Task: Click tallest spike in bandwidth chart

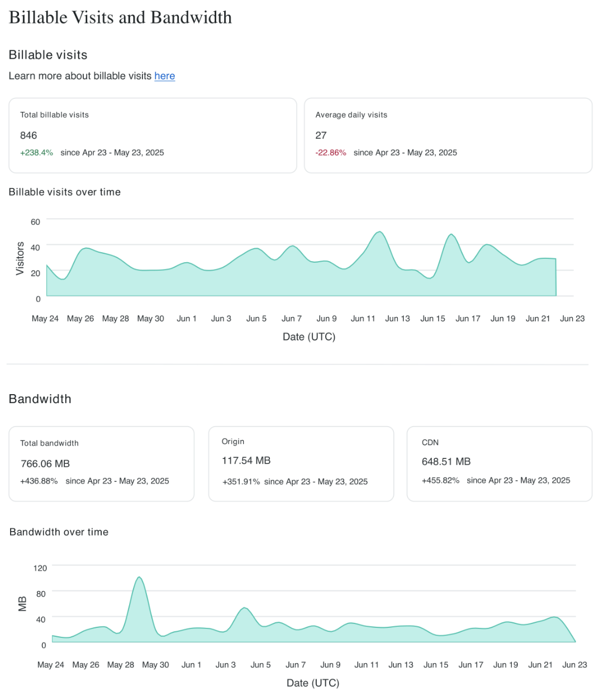Action: click(x=139, y=578)
